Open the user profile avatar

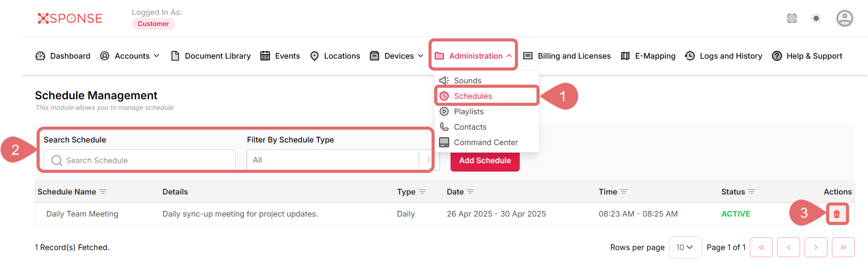[844, 19]
